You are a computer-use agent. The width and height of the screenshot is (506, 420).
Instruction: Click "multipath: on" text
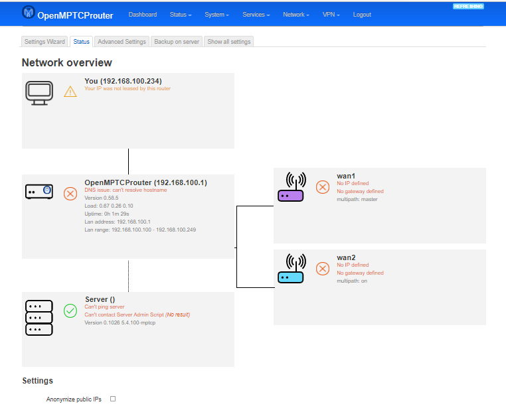click(x=352, y=281)
